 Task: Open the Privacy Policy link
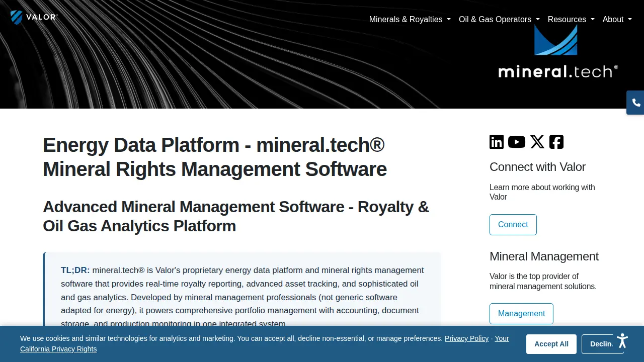point(466,338)
